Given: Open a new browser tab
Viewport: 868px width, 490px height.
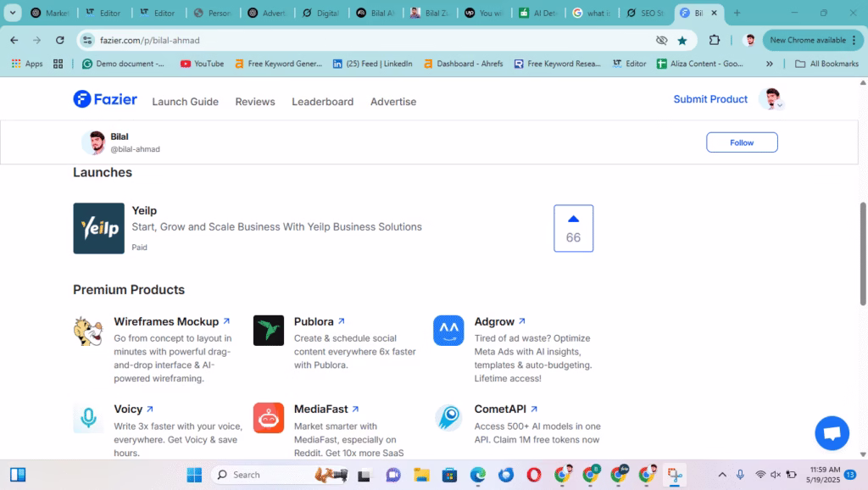Looking at the screenshot, I should (737, 13).
